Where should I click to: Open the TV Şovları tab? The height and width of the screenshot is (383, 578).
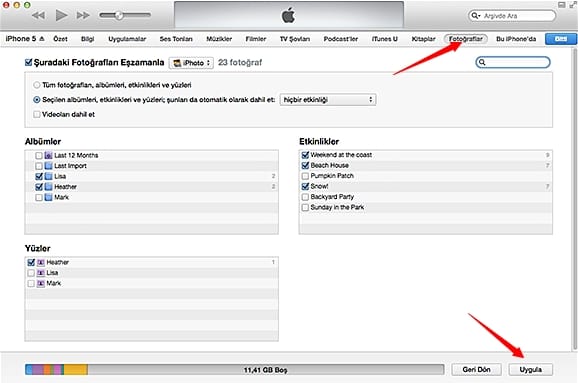tap(295, 39)
